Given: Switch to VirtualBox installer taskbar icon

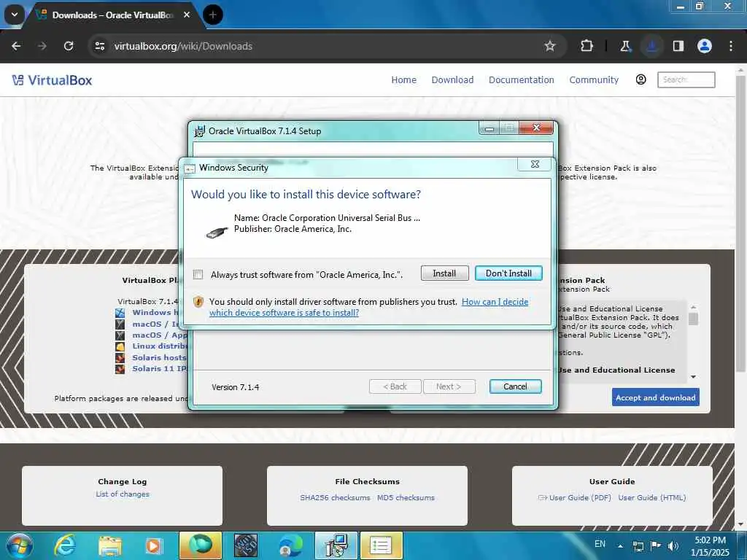Looking at the screenshot, I should pos(336,545).
